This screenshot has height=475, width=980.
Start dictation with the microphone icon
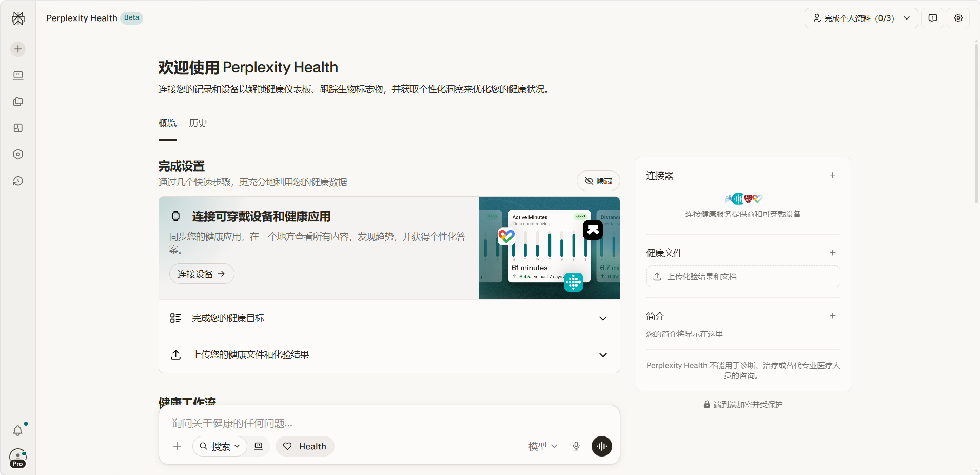576,446
